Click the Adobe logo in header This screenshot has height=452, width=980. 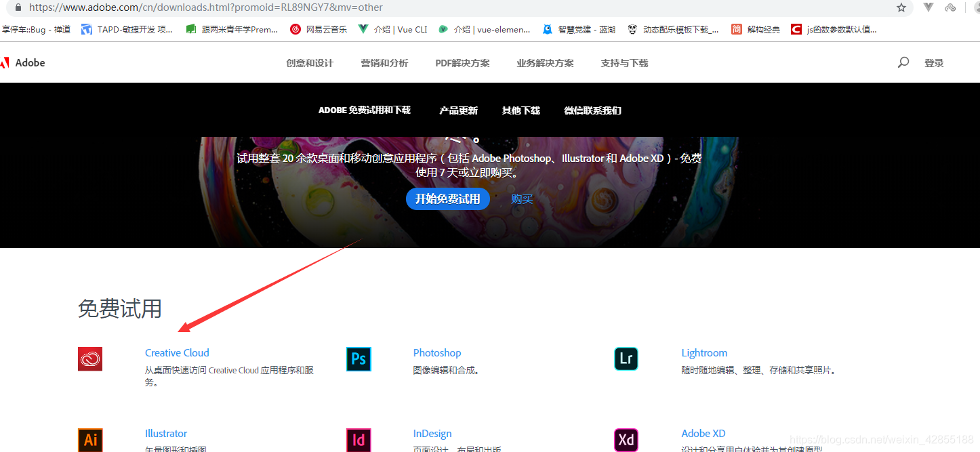pyautogui.click(x=22, y=63)
